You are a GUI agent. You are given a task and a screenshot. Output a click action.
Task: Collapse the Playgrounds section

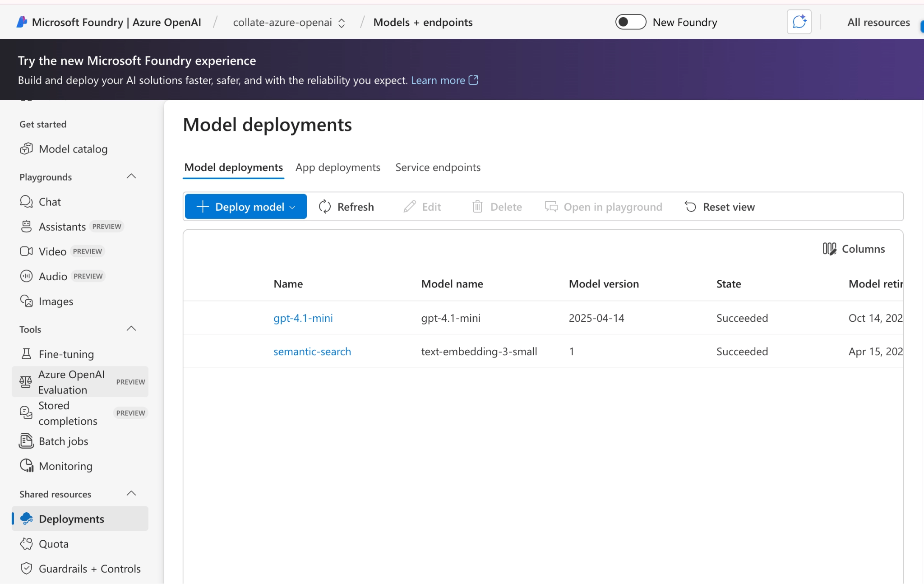coord(131,176)
